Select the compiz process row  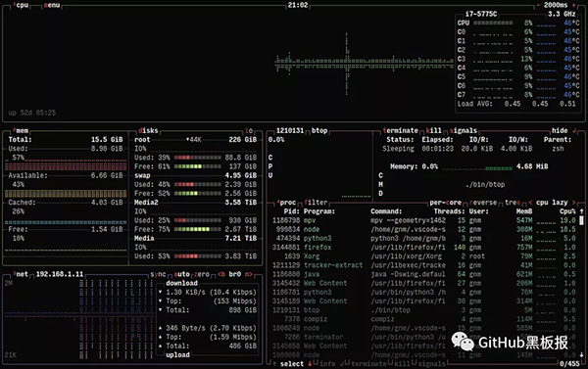pyautogui.click(x=423, y=319)
